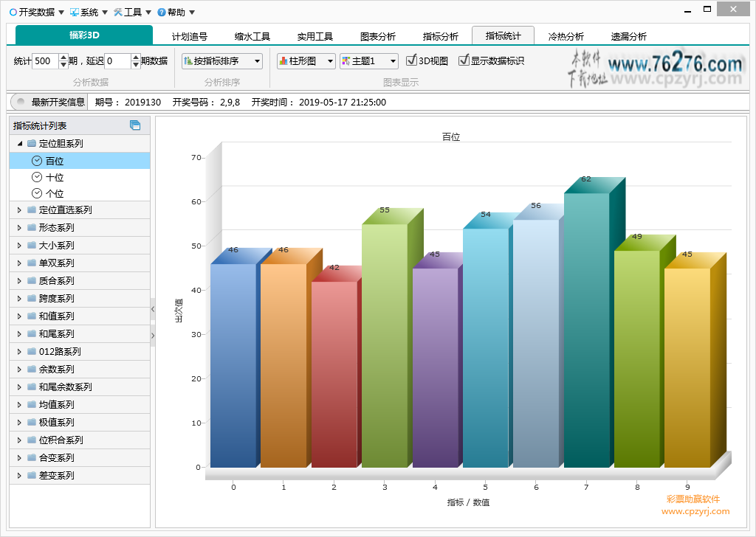The width and height of the screenshot is (756, 537).
Task: Click the 合变系列 folder icon
Action: [x=32, y=457]
